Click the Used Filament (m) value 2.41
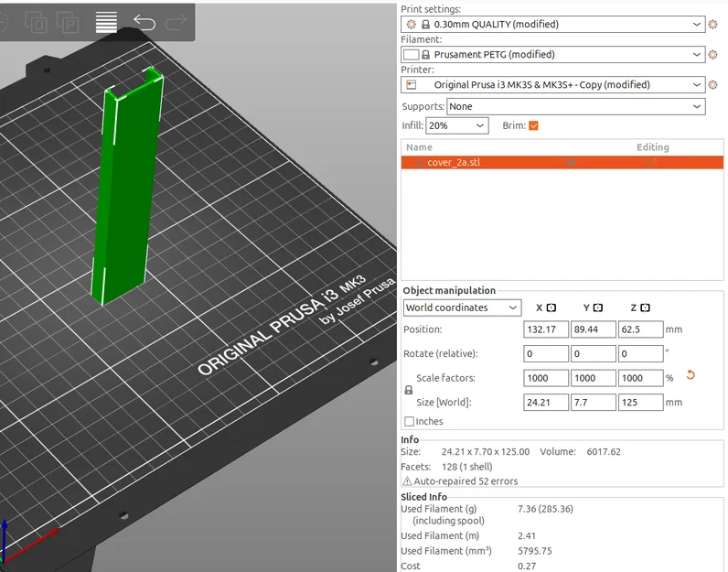The image size is (728, 572). [527, 535]
